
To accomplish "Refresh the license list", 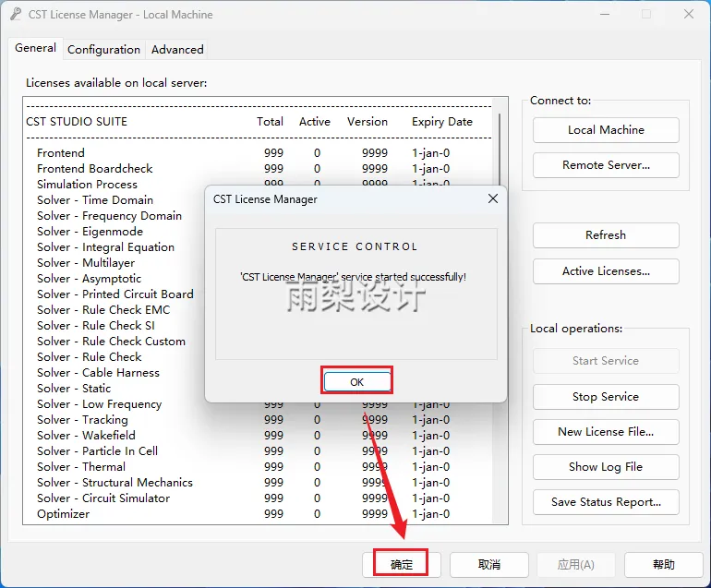I will pos(606,234).
